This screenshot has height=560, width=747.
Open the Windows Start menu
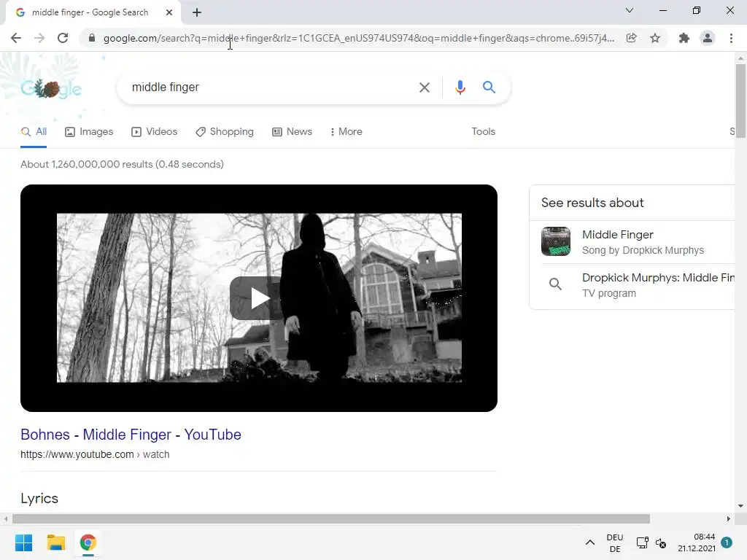point(23,542)
